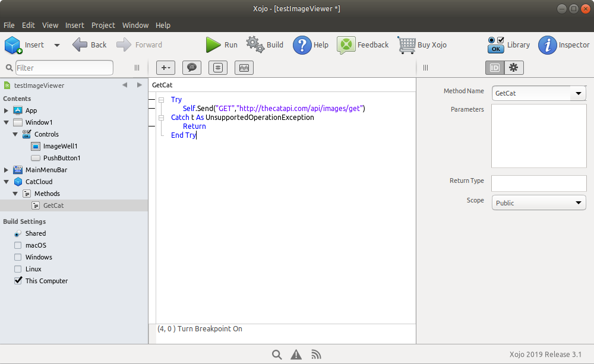Enable the macOS build checkbox
Image resolution: width=594 pixels, height=364 pixels.
(18, 245)
